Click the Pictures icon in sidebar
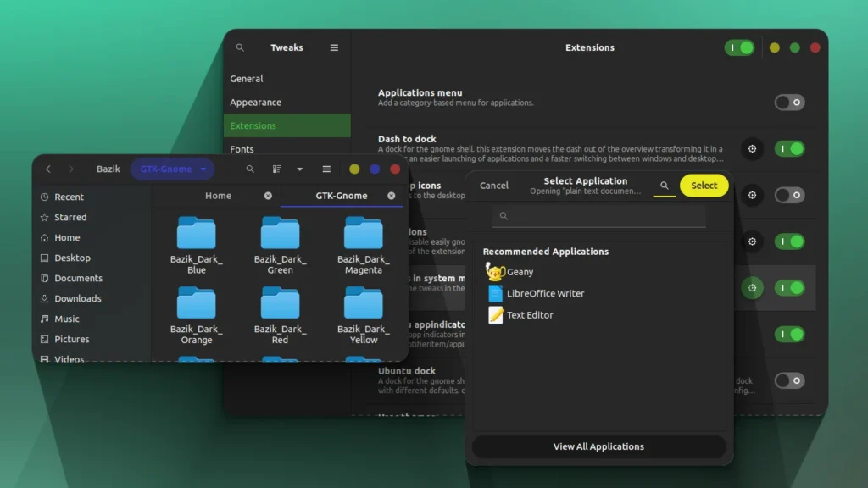Image resolution: width=868 pixels, height=488 pixels. pos(44,339)
